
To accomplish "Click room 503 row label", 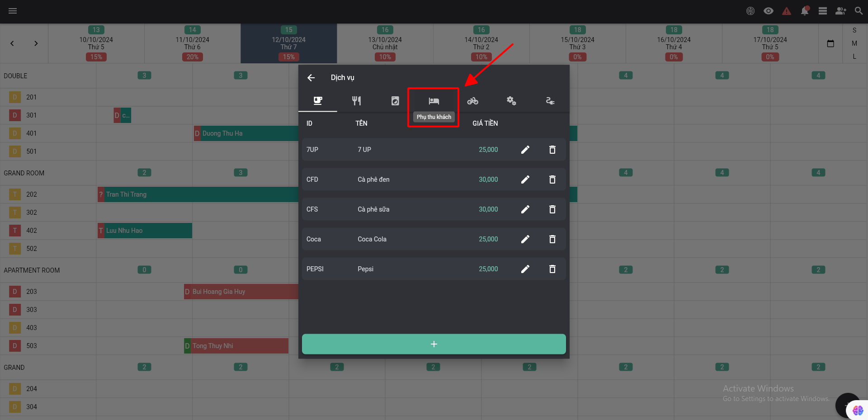I will click(x=32, y=346).
